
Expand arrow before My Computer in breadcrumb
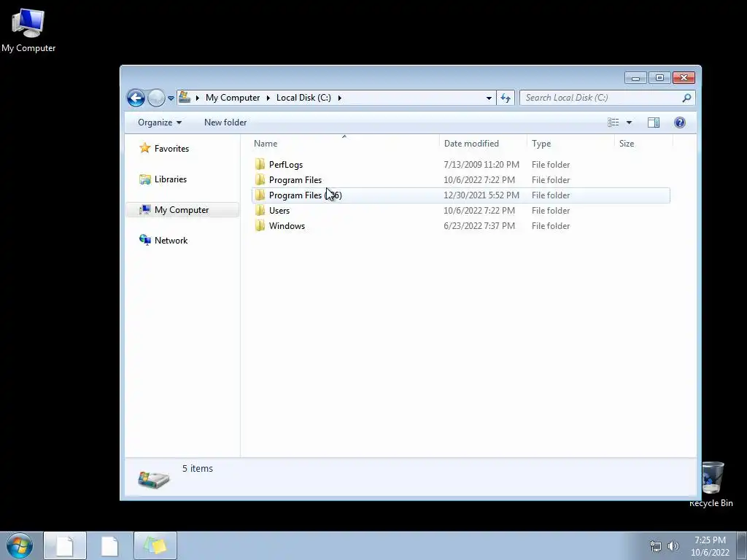(x=197, y=98)
